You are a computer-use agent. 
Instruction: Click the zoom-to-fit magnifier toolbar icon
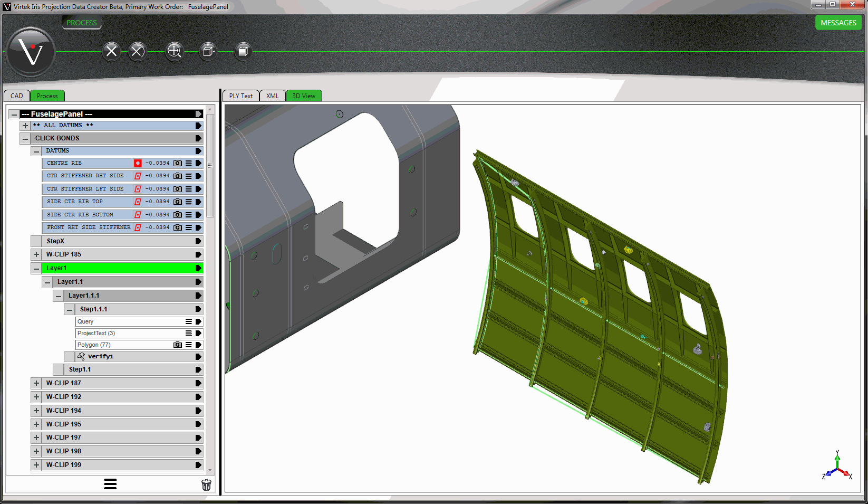(175, 51)
